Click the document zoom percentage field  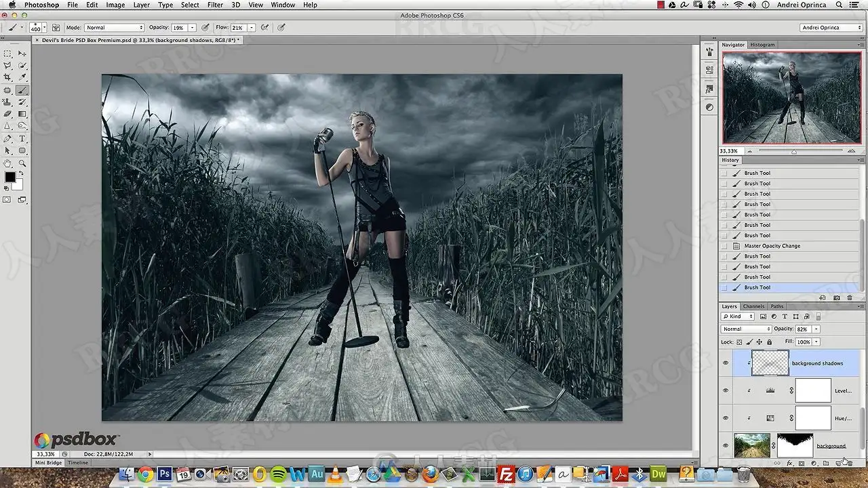[x=45, y=454]
